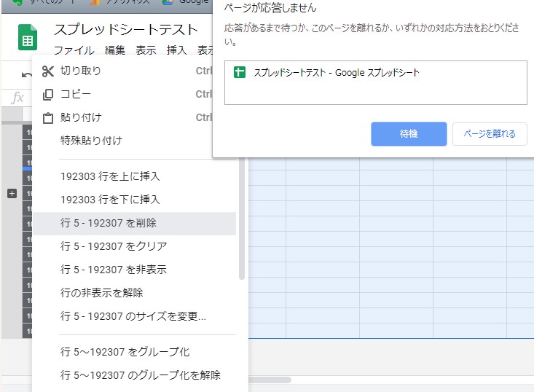534x392 pixels.
Task: Select 行 5〜192307 をグループ化
Action: [x=125, y=352]
